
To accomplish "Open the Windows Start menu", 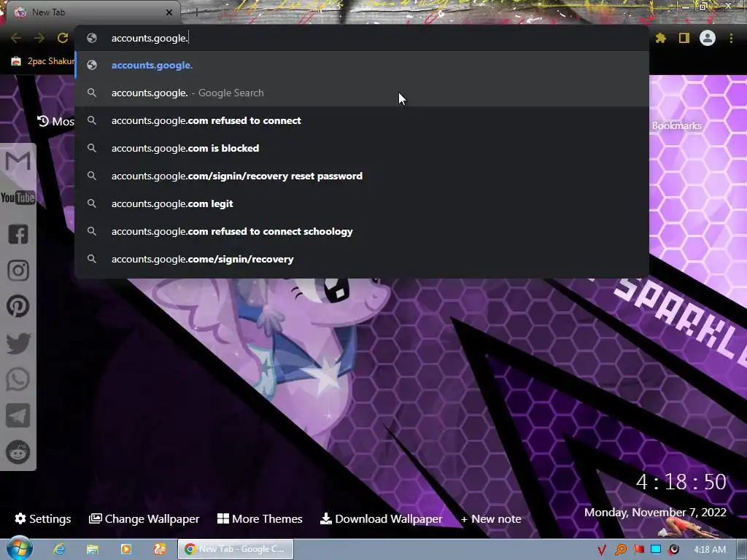I will pyautogui.click(x=19, y=548).
